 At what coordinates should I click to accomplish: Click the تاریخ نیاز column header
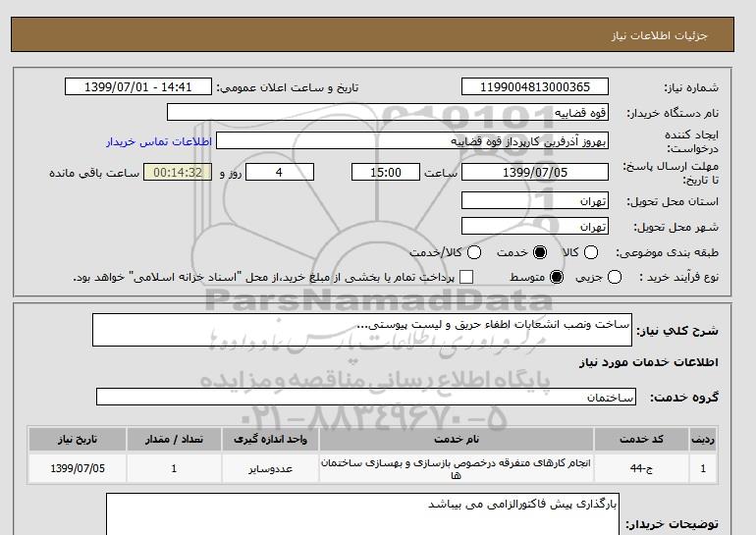tap(78, 439)
